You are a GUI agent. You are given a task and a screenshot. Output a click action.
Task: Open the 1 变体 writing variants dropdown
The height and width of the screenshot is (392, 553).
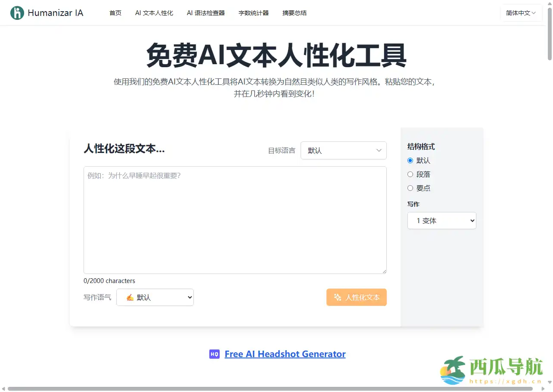pos(441,220)
